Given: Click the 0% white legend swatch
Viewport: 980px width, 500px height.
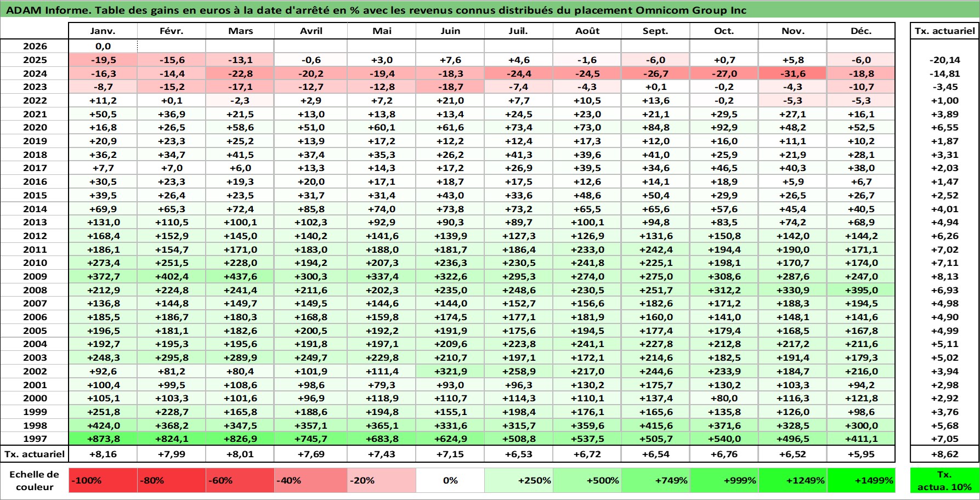Looking at the screenshot, I should (x=450, y=480).
